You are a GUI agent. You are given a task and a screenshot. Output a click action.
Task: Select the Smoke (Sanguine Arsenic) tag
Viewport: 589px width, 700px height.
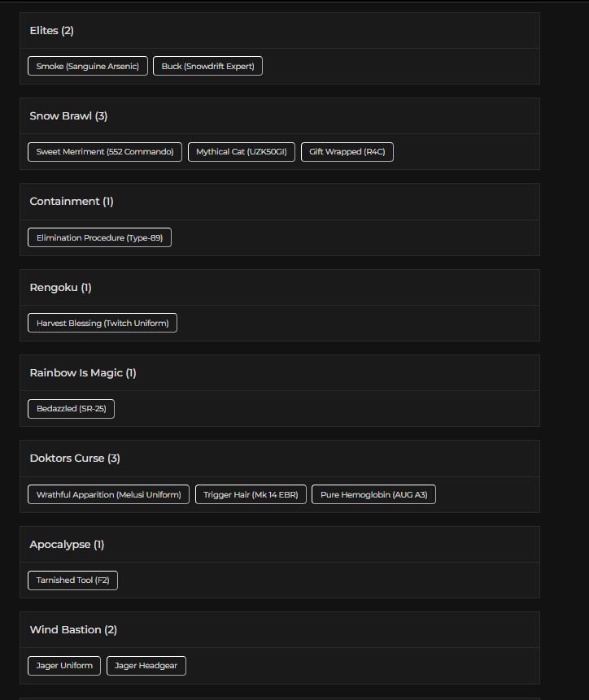88,66
